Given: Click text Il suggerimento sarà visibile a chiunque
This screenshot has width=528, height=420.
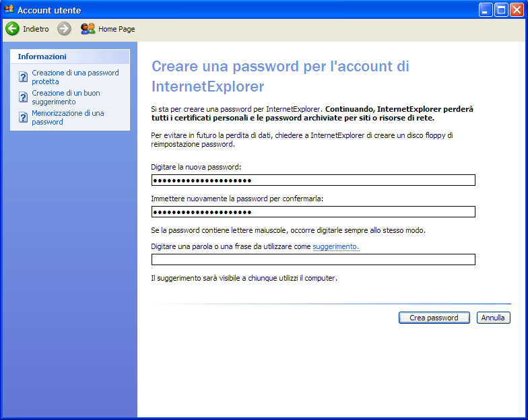Looking at the screenshot, I should (244, 278).
